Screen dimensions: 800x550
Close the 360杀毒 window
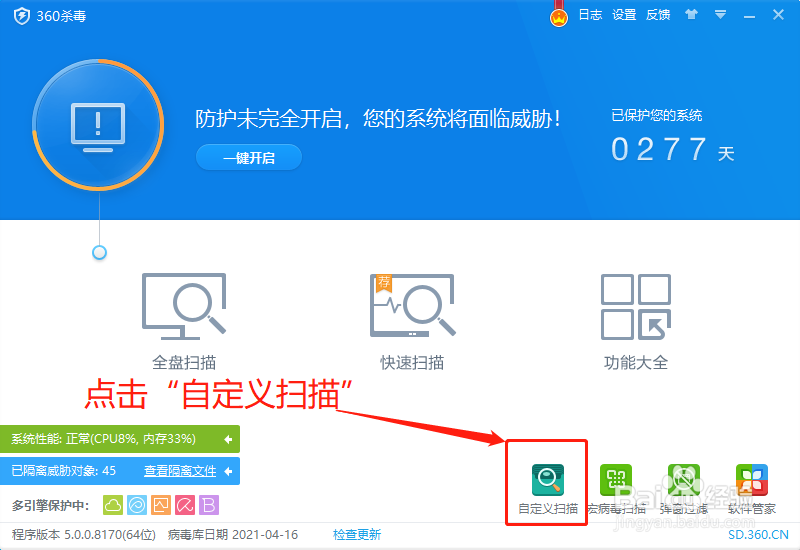click(778, 15)
